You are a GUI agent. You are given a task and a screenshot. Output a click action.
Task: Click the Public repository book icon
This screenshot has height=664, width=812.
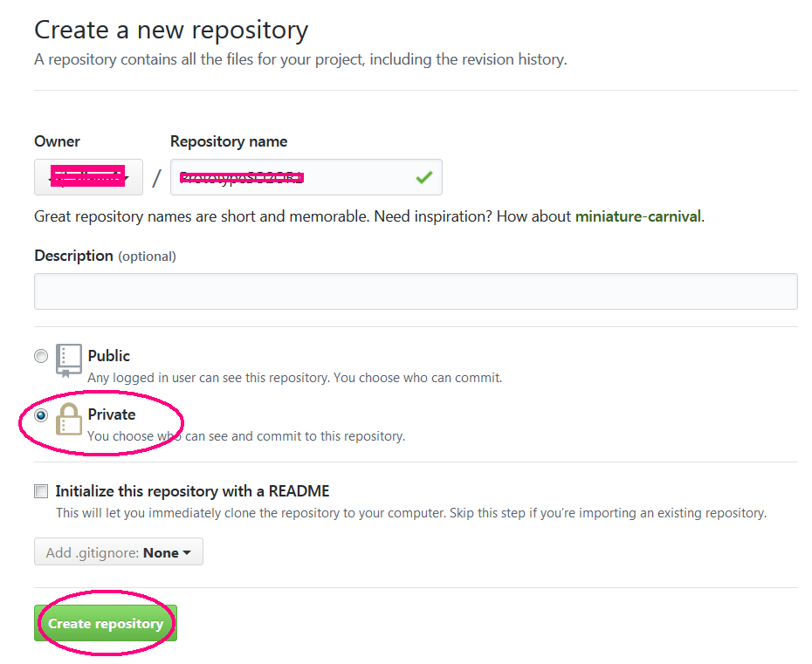pos(69,359)
